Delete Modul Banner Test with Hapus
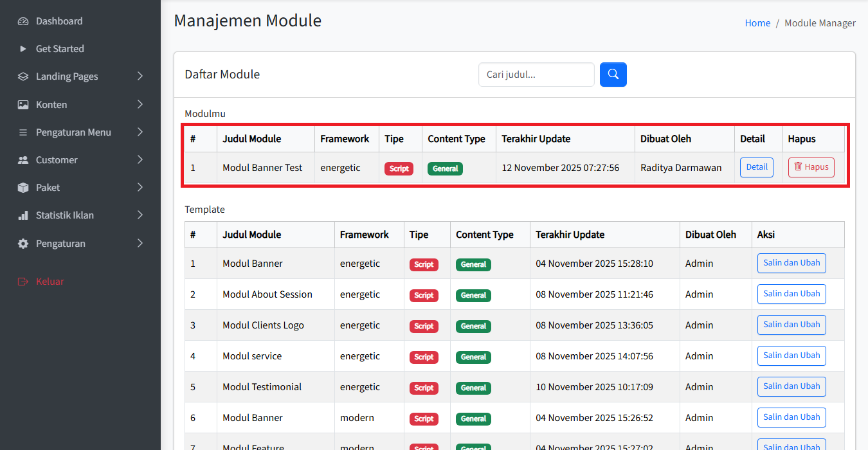868x450 pixels. click(811, 167)
